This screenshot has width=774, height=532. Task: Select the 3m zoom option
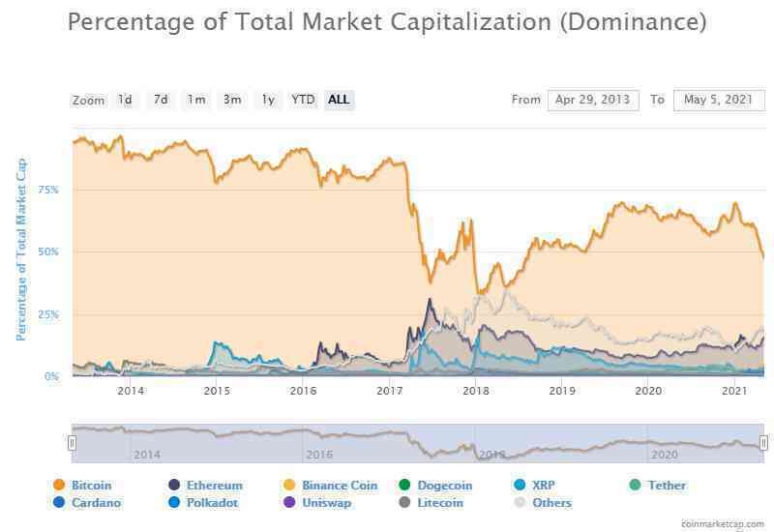[232, 100]
